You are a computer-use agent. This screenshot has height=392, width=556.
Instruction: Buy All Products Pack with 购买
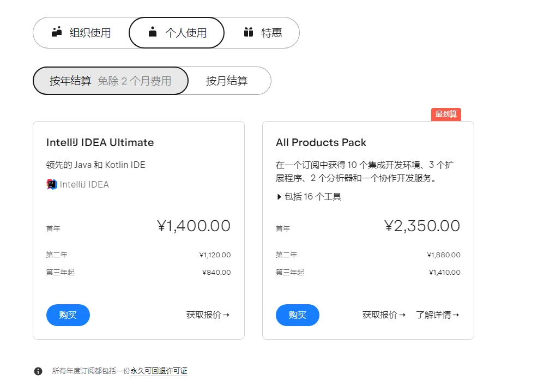(298, 315)
